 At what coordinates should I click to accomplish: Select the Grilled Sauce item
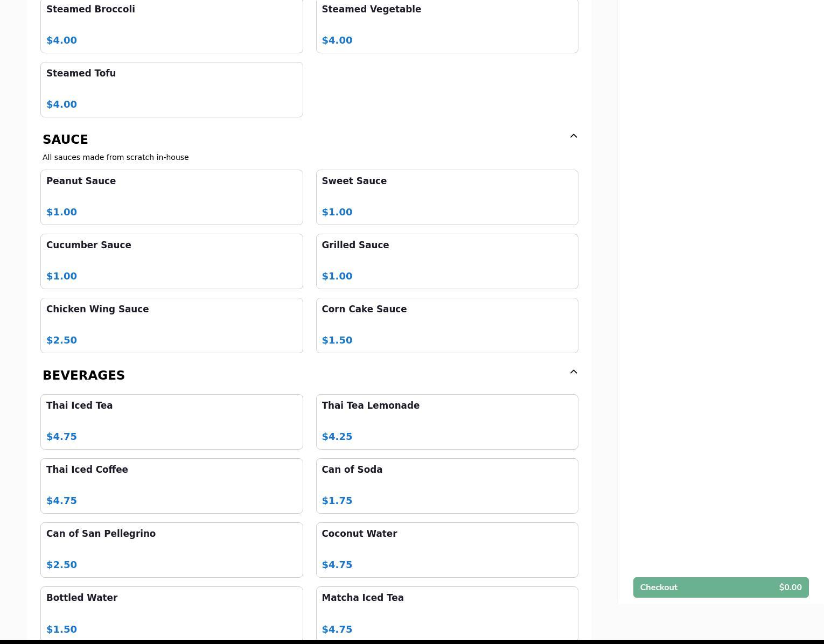(x=446, y=261)
